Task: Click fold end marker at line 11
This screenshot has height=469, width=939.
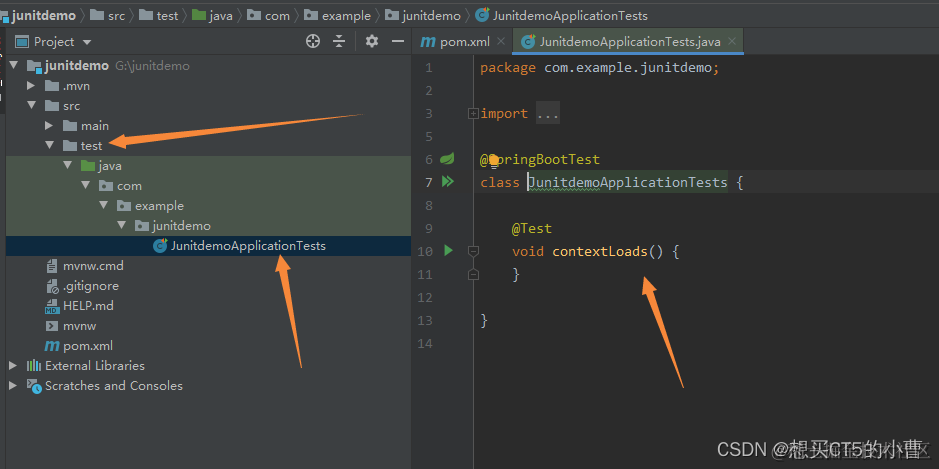Action: [473, 274]
